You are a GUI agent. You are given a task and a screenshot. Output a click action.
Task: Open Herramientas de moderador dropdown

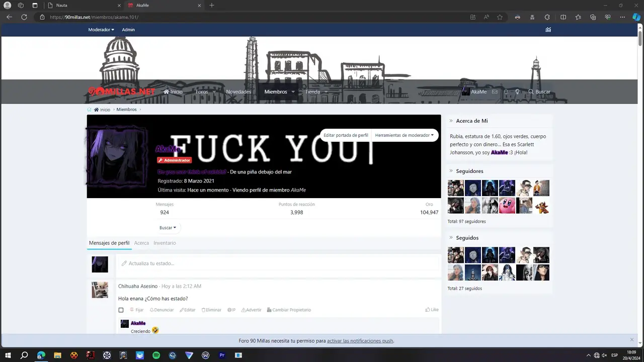tap(405, 135)
